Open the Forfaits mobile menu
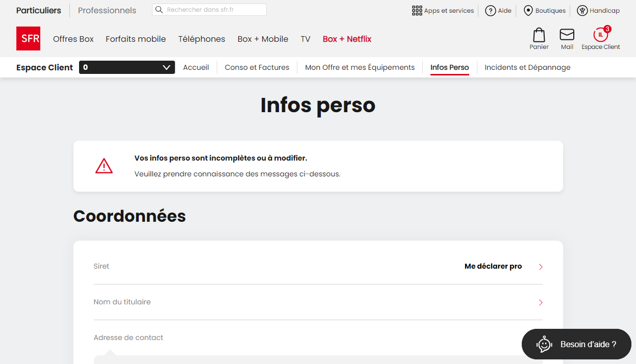The width and height of the screenshot is (636, 364). click(x=136, y=39)
